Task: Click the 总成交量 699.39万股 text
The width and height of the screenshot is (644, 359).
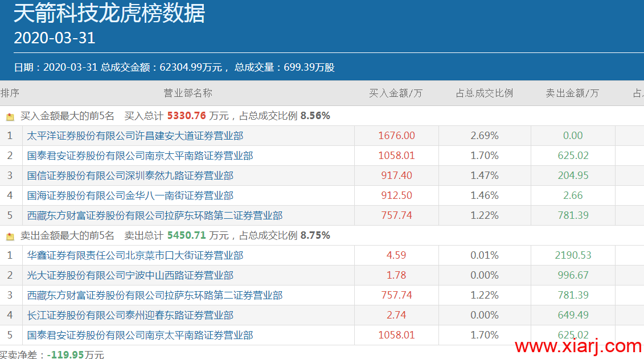Action: [x=284, y=67]
